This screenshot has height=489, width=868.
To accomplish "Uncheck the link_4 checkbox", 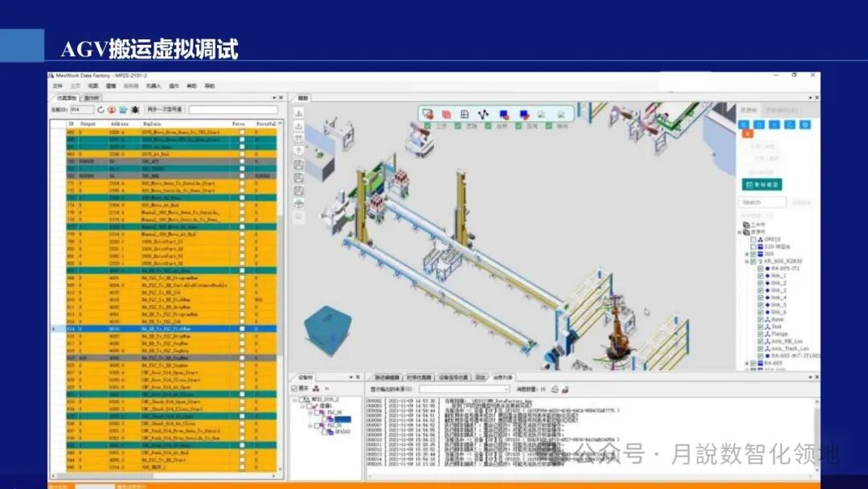I will tap(760, 298).
